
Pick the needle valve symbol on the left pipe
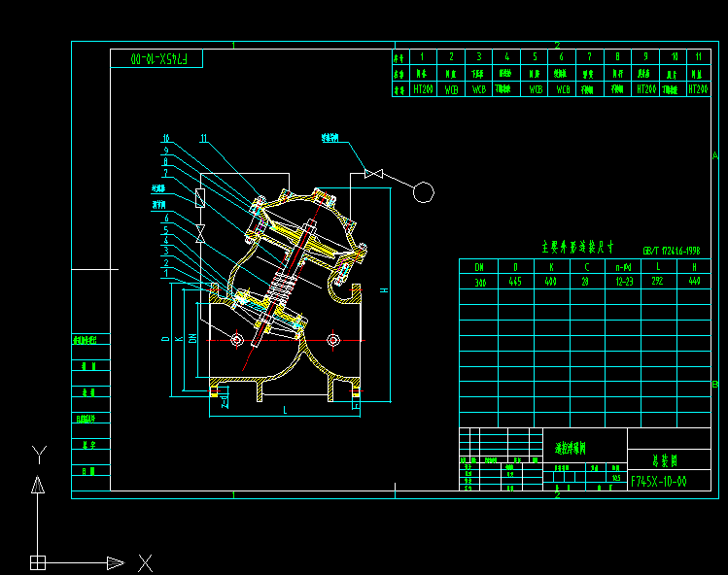tap(200, 233)
